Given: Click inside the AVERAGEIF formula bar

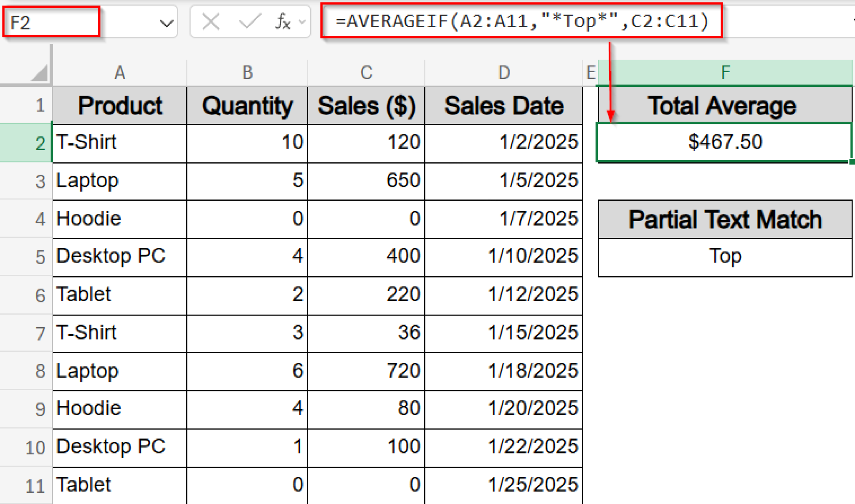Looking at the screenshot, I should (x=522, y=22).
